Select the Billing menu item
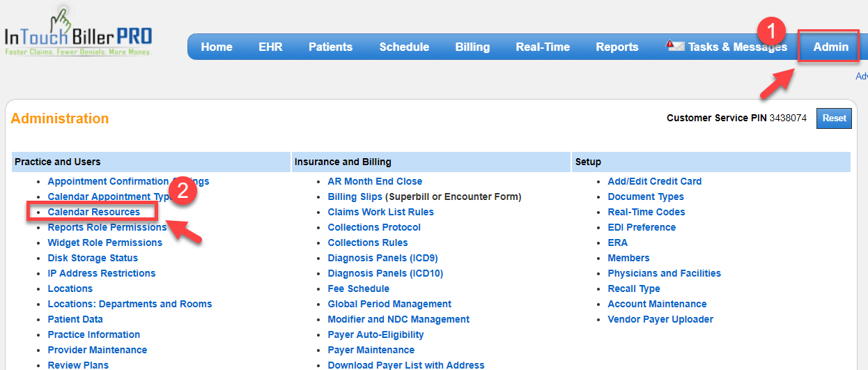This screenshot has height=370, width=868. click(472, 47)
